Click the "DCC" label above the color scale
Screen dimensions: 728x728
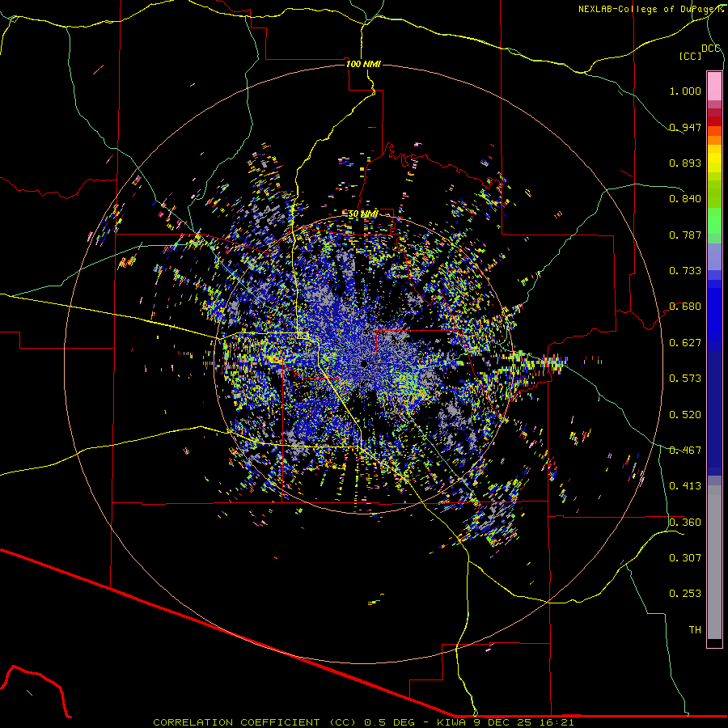(x=710, y=48)
